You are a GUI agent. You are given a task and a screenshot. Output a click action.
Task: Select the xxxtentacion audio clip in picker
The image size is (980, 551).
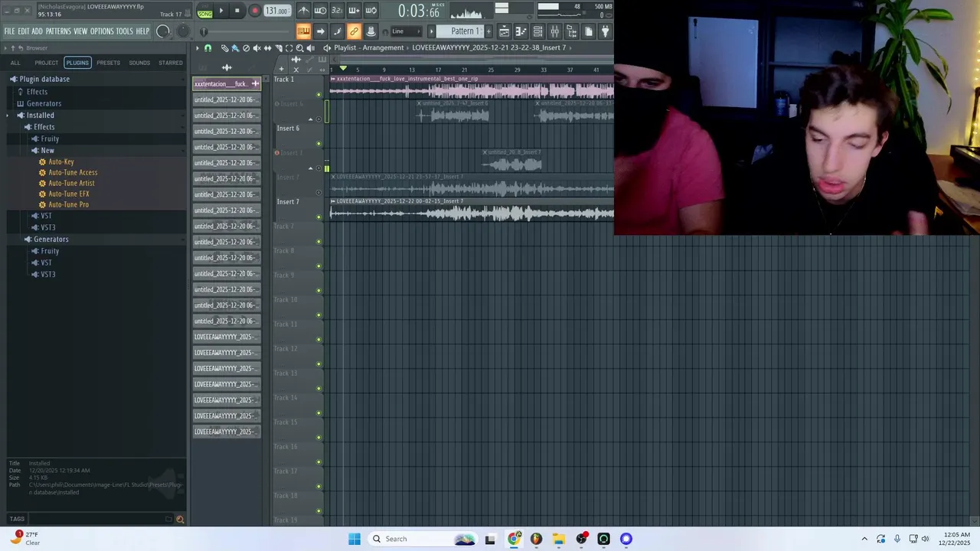(227, 83)
